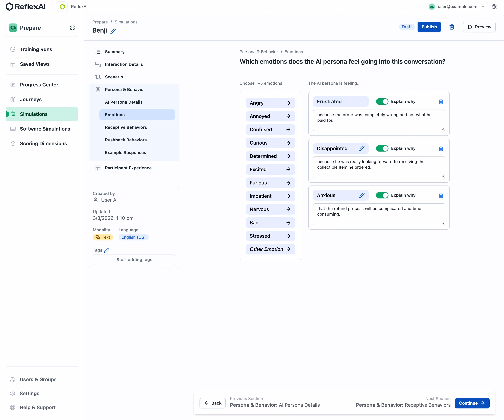Image resolution: width=504 pixels, height=420 pixels.
Task: Expand the user@example.com account dropdown
Action: pyautogui.click(x=483, y=6)
